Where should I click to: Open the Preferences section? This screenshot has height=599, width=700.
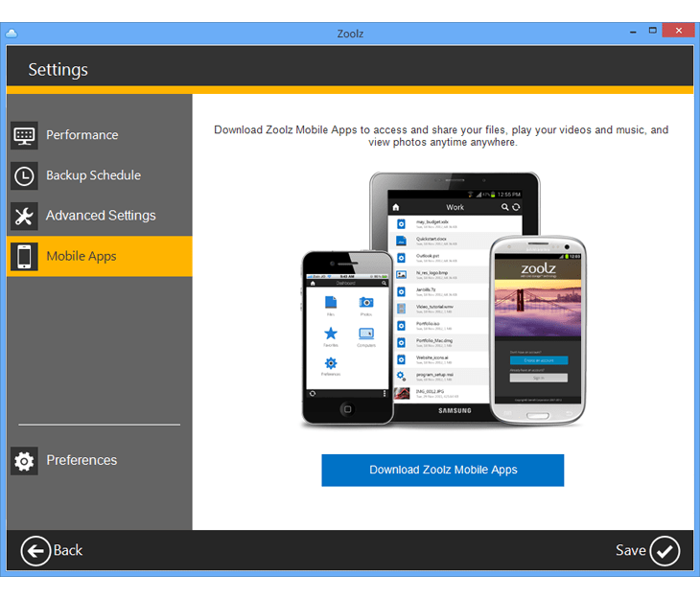pyautogui.click(x=100, y=461)
